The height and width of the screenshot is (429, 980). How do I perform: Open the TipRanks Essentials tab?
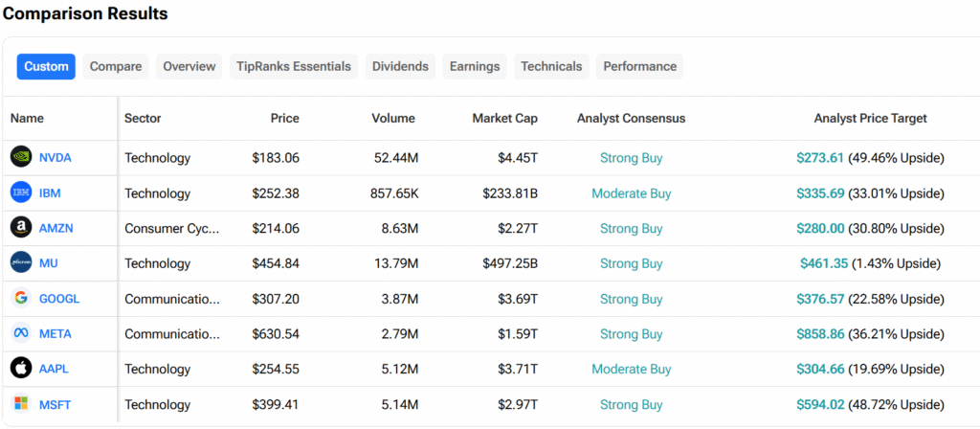[294, 66]
